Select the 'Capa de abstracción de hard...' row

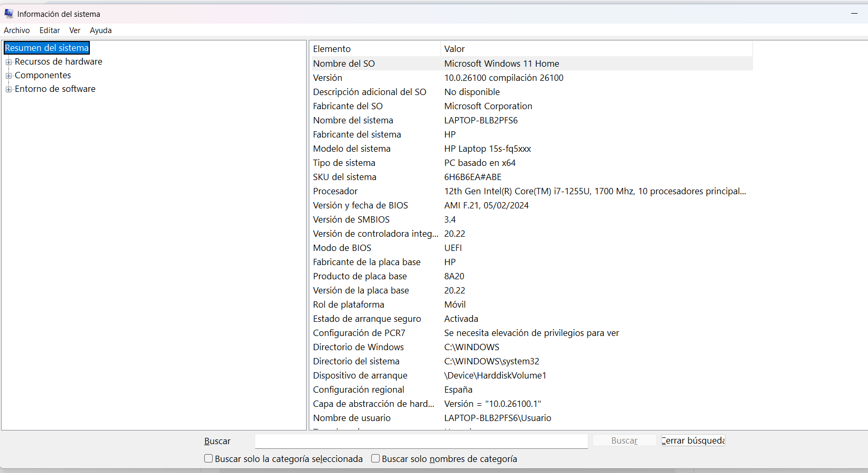pos(532,404)
